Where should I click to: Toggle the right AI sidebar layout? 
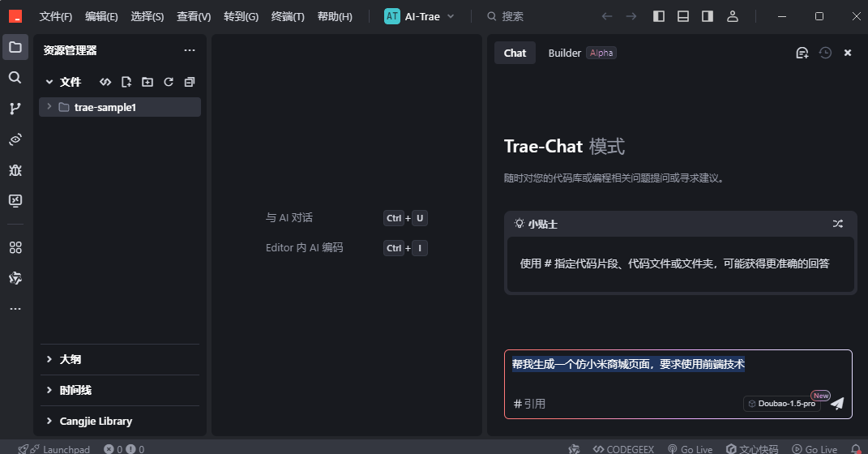tap(708, 16)
